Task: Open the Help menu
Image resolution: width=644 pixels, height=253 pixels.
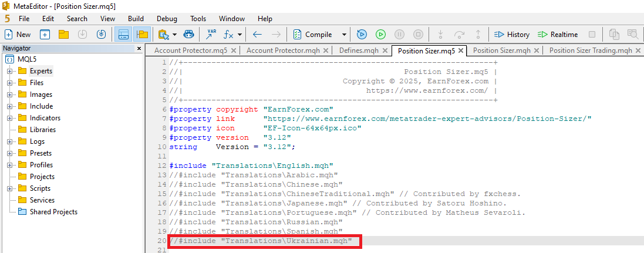Action: pos(265,18)
